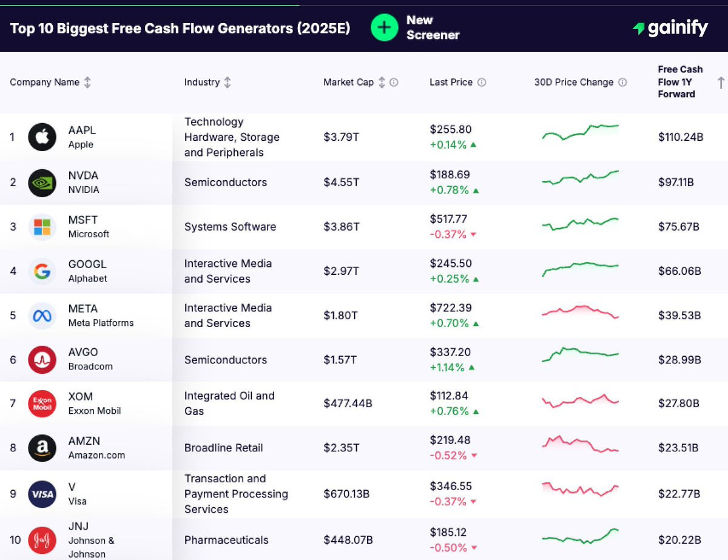Image resolution: width=728 pixels, height=560 pixels.
Task: Click the $75.67B free cash flow value
Action: (679, 227)
